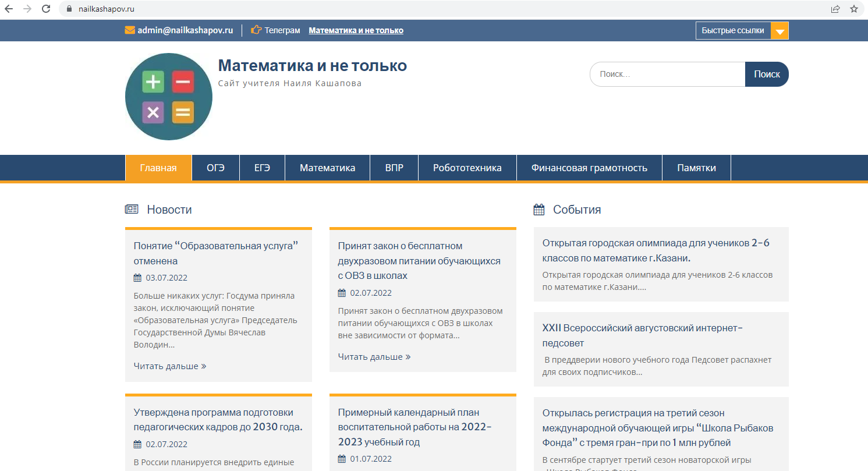
Task: Click the Поиск search input field
Action: (667, 75)
